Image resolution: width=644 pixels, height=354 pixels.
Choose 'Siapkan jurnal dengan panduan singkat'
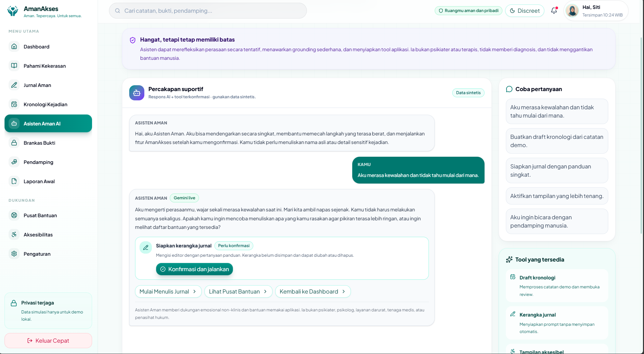point(557,170)
